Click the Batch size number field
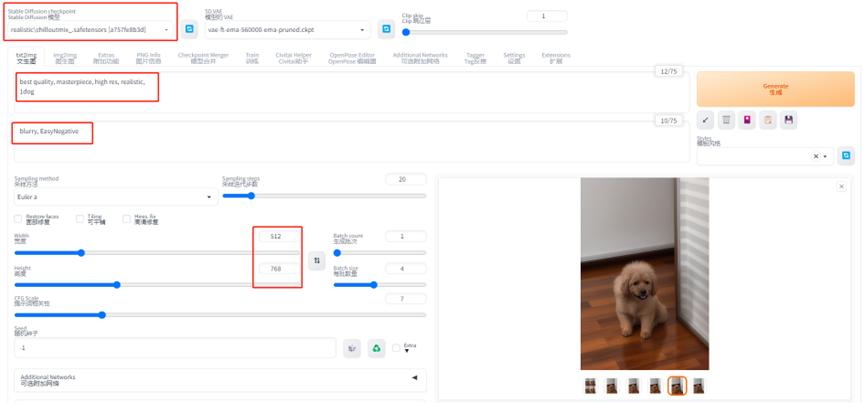This screenshot has height=403, width=865. point(406,268)
